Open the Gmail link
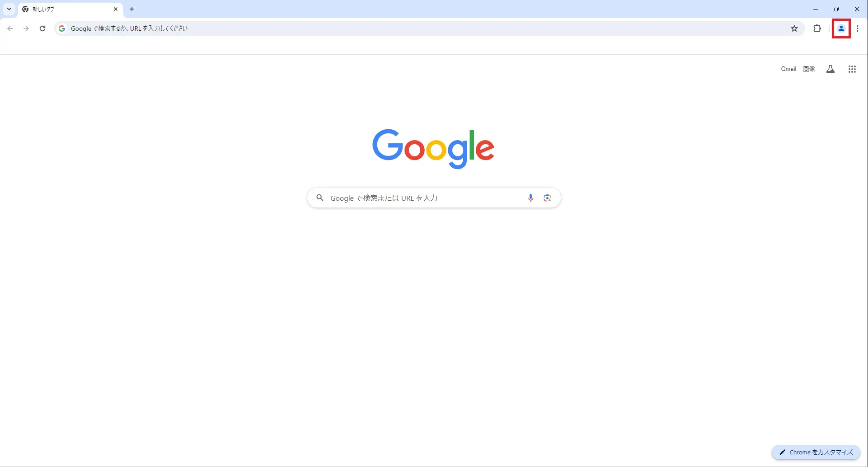This screenshot has width=868, height=467. pyautogui.click(x=788, y=69)
